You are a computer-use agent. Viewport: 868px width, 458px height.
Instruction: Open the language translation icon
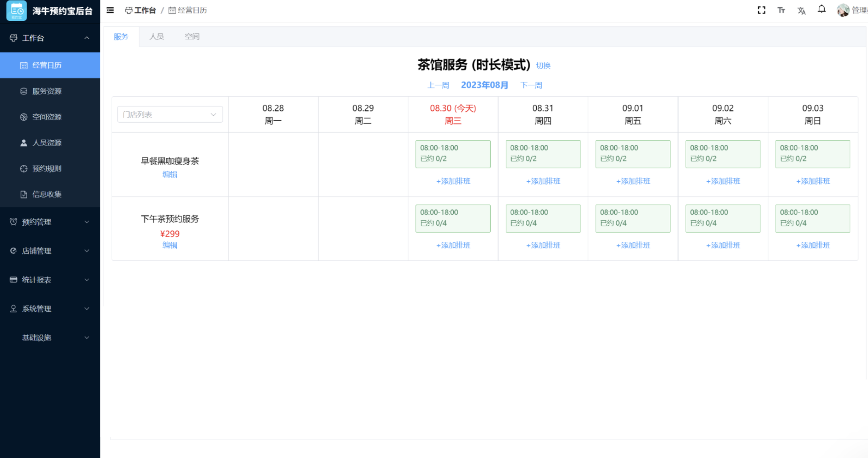click(801, 10)
